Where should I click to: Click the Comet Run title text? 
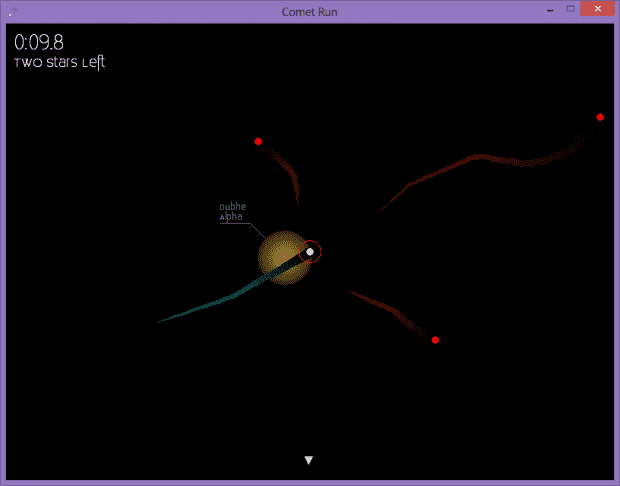coord(310,10)
